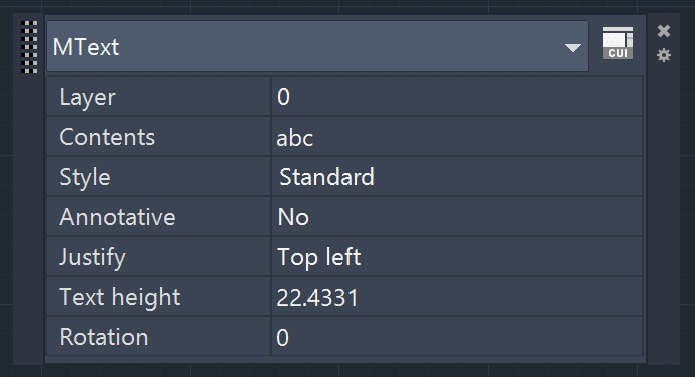Click the Quick Properties settings gear

(664, 55)
